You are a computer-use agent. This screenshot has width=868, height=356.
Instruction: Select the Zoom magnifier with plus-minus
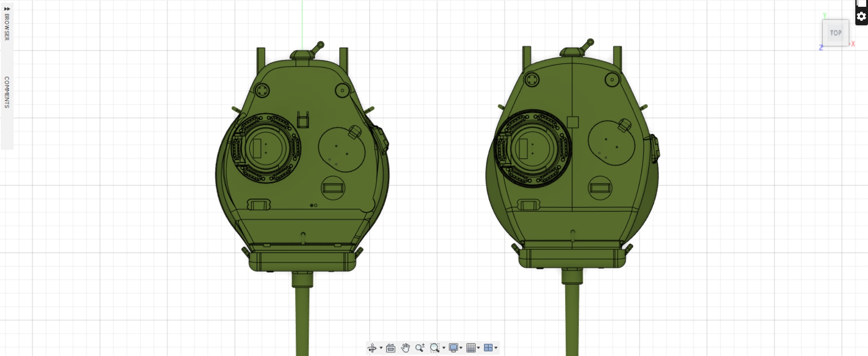(420, 348)
